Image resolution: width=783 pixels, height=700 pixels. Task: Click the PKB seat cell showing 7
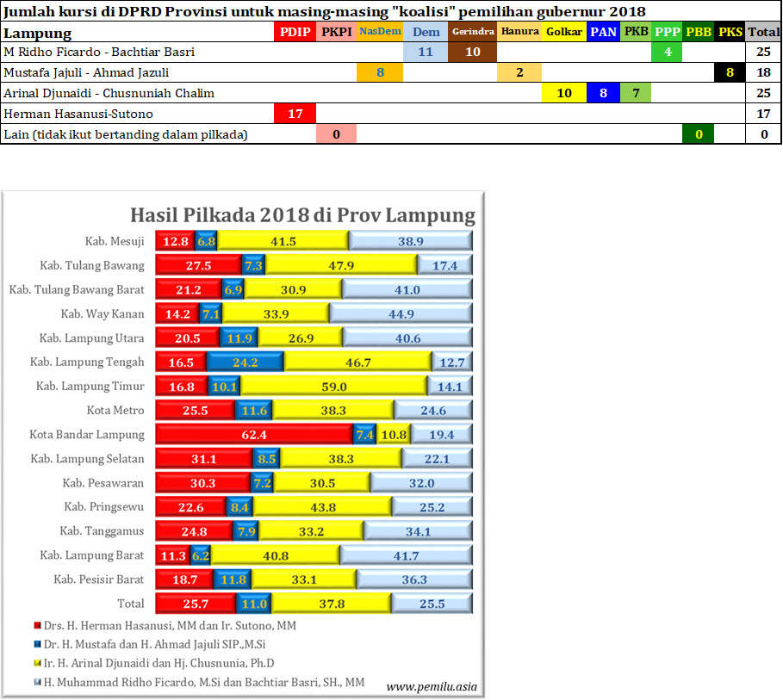(x=636, y=93)
